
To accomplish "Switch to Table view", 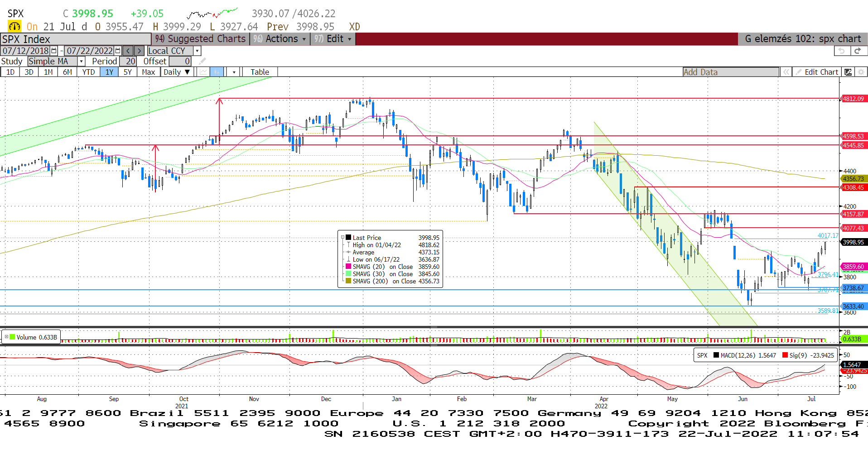I will tap(260, 72).
